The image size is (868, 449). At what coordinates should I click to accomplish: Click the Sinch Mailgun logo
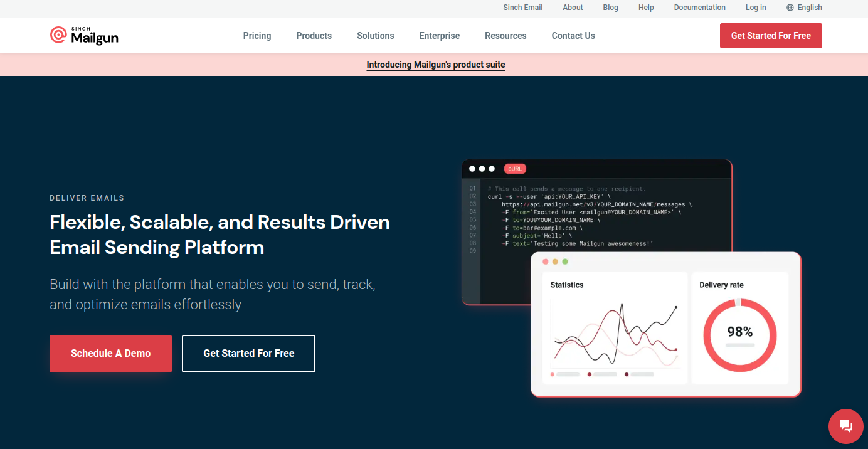84,36
